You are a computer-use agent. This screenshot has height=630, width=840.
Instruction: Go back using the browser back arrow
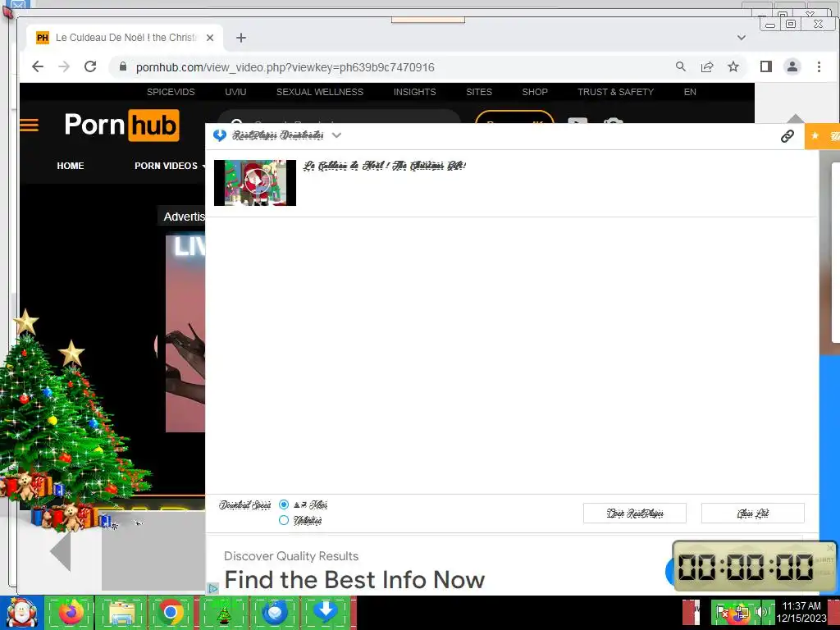point(38,67)
